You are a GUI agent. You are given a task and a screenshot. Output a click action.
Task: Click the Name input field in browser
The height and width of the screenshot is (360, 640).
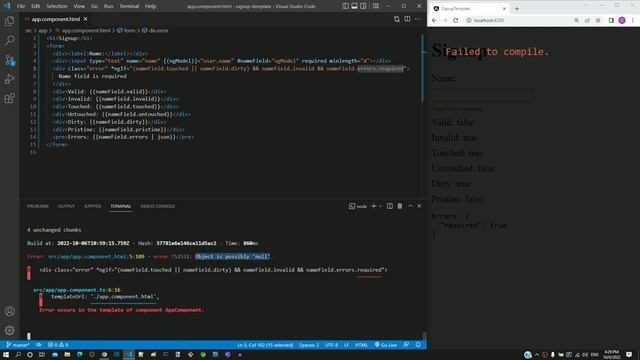482,95
